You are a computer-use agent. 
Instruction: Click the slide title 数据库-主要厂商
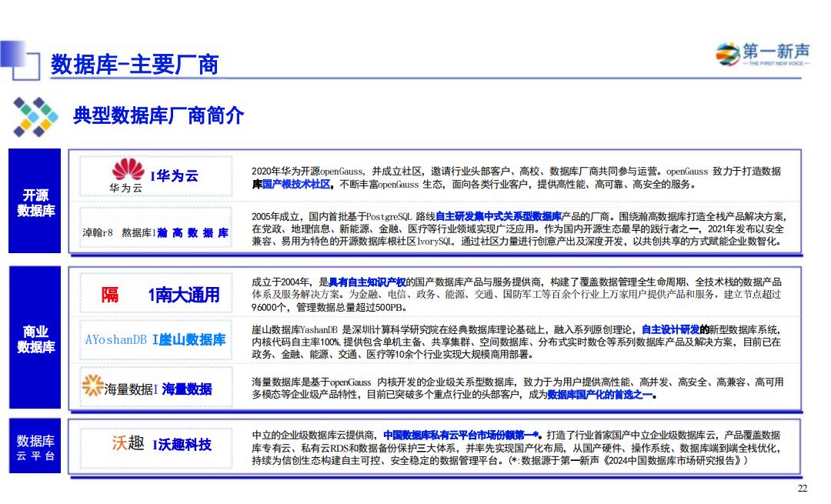135,65
